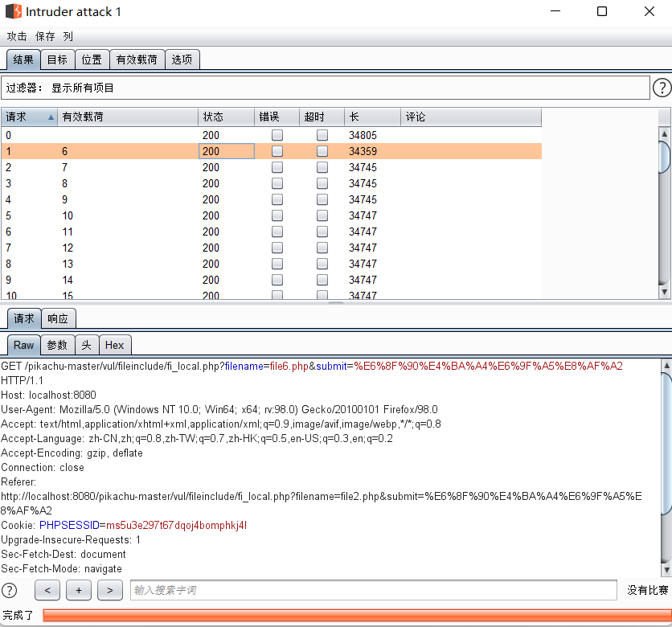Screen dimensions: 672x627
Task: Maximize the Intruder attack window
Action: [602, 11]
